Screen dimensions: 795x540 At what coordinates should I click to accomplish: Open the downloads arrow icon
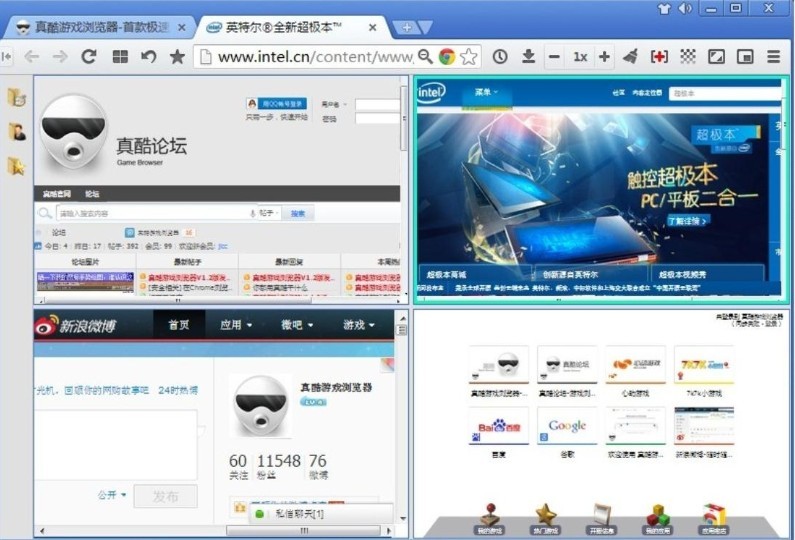[528, 57]
